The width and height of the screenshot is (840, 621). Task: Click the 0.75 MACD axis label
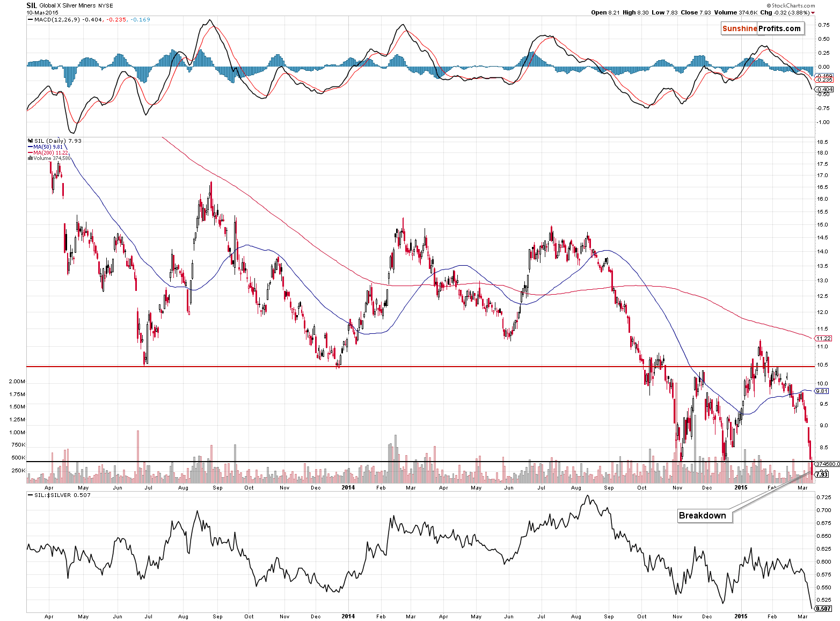[x=823, y=25]
